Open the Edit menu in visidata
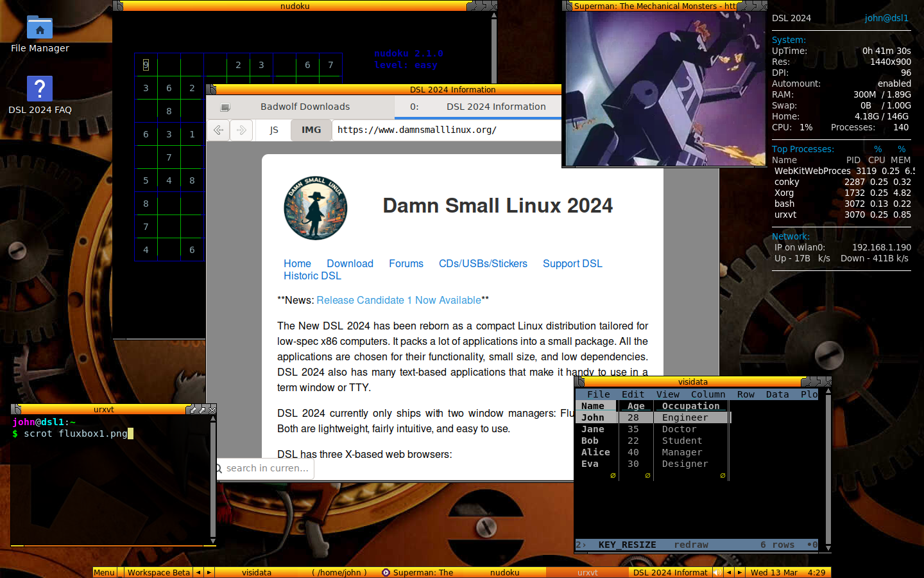 pyautogui.click(x=633, y=394)
